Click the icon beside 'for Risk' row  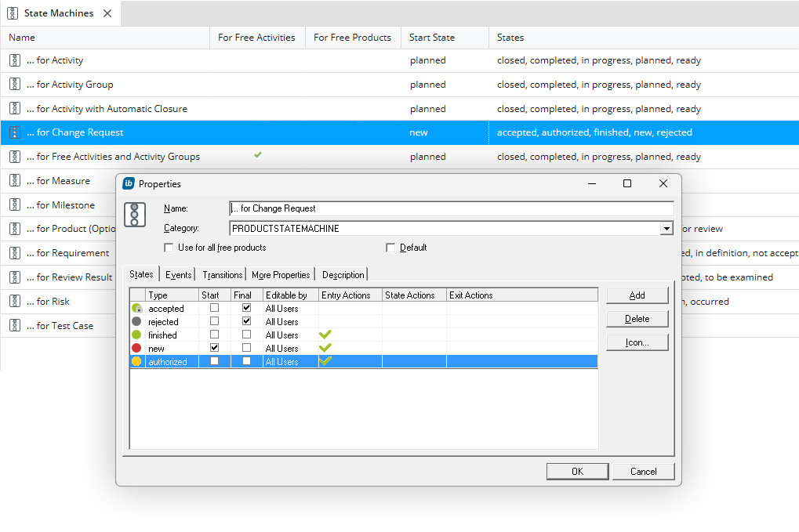coord(15,302)
